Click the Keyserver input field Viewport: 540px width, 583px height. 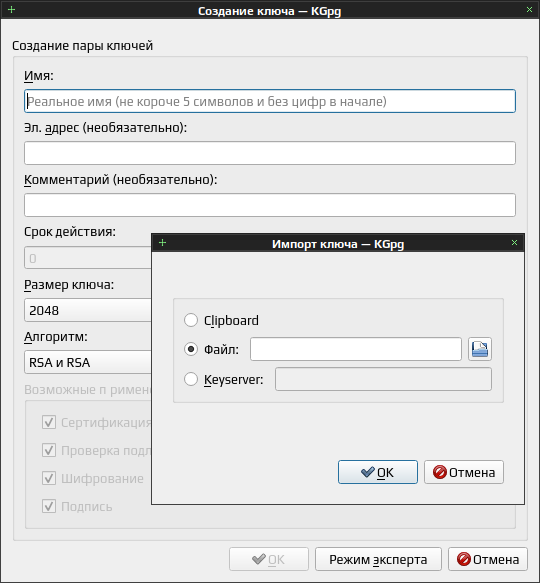tap(383, 379)
